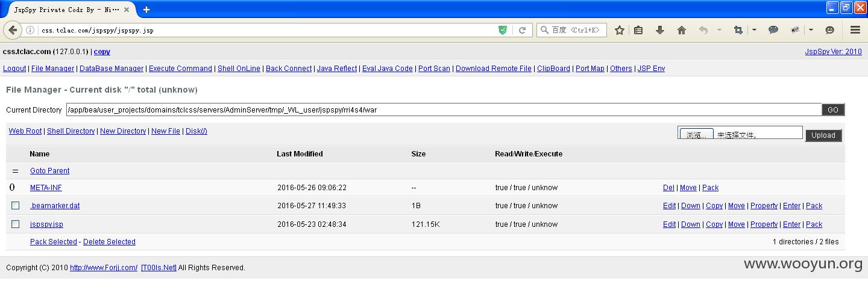Open Eval Java Code menu link
Viewport: 868px width, 281px height.
[x=388, y=69]
